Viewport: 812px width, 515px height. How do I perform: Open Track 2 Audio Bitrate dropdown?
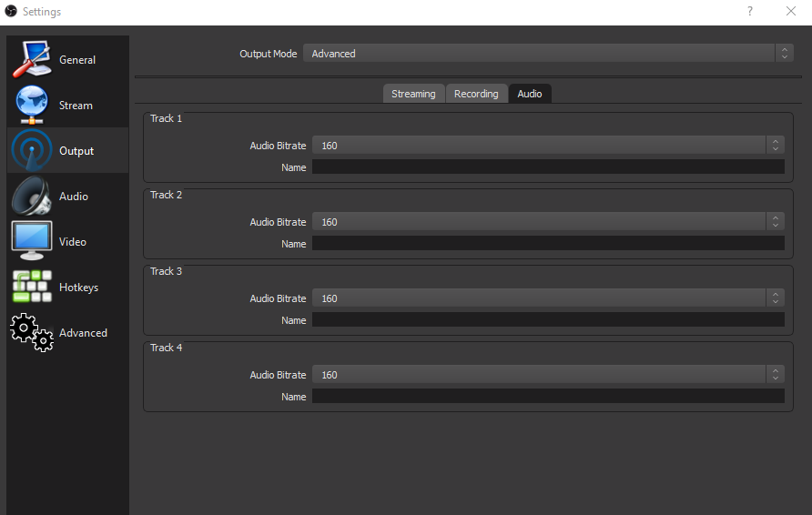[548, 222]
